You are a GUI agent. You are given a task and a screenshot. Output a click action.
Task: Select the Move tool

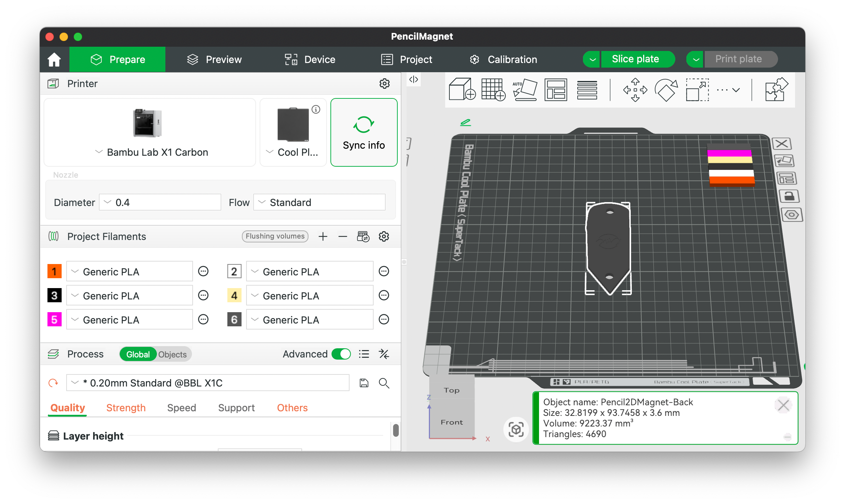click(x=635, y=90)
